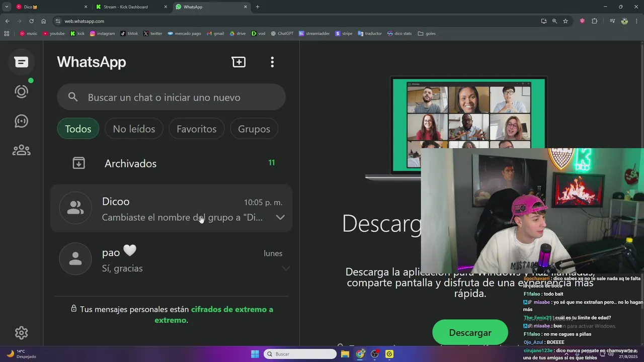The width and height of the screenshot is (644, 362).
Task: Open the weather widget showing 14°C
Action: [x=21, y=354]
